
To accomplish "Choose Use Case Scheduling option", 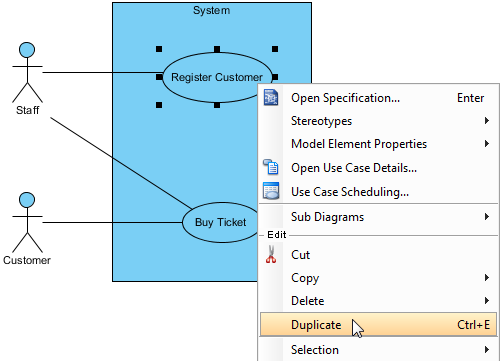I will pos(378,192).
